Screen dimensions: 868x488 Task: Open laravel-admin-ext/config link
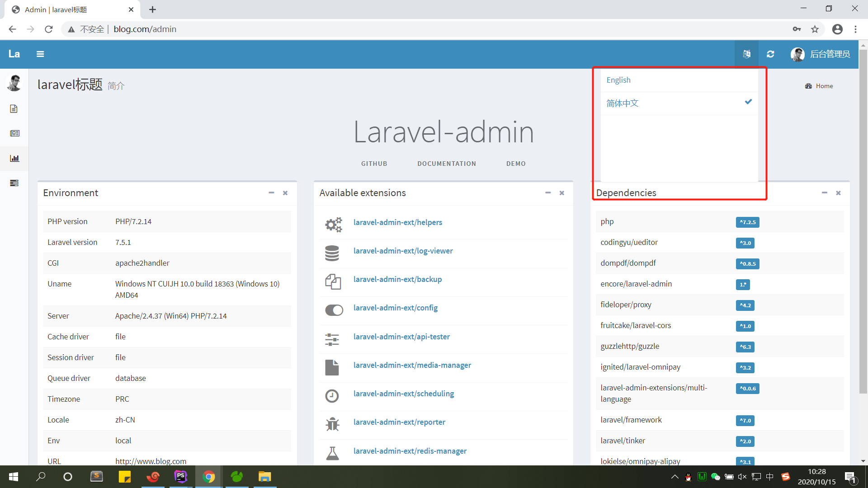click(x=396, y=308)
